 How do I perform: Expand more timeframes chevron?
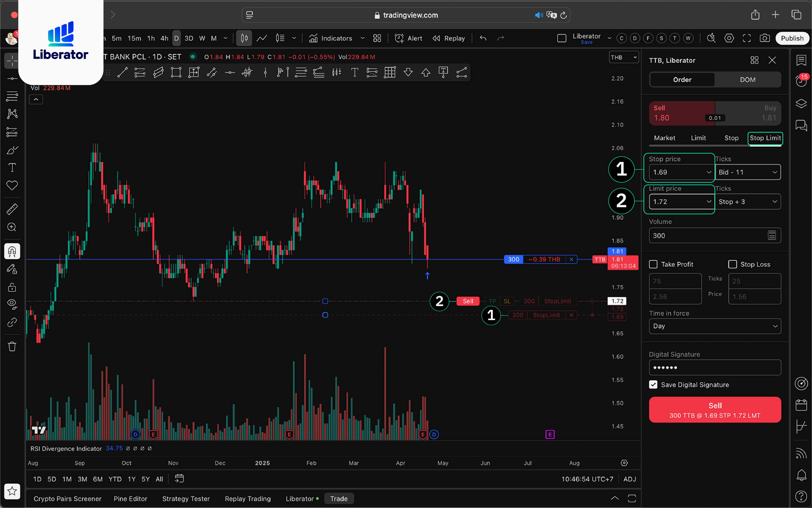[x=225, y=38]
